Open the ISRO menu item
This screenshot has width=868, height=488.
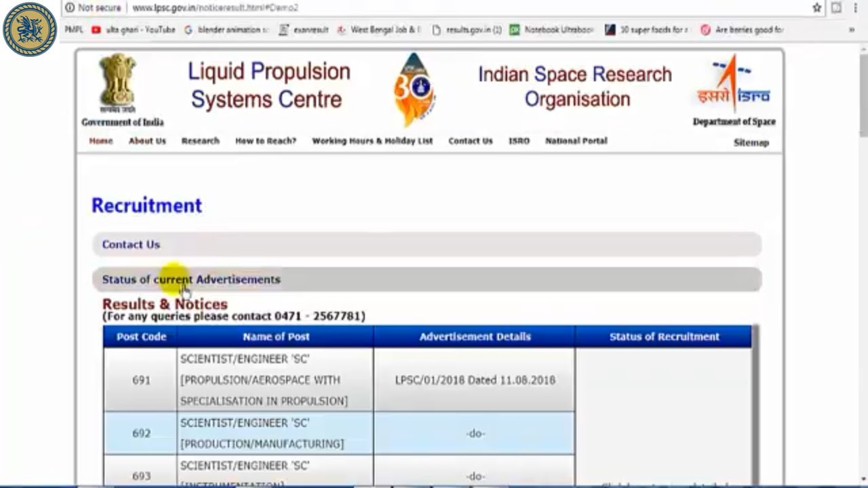point(519,141)
